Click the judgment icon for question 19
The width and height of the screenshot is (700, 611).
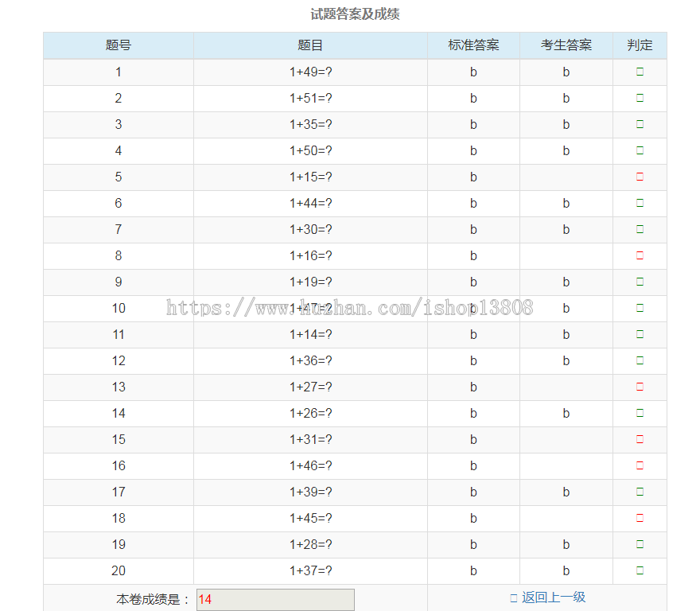tap(639, 544)
